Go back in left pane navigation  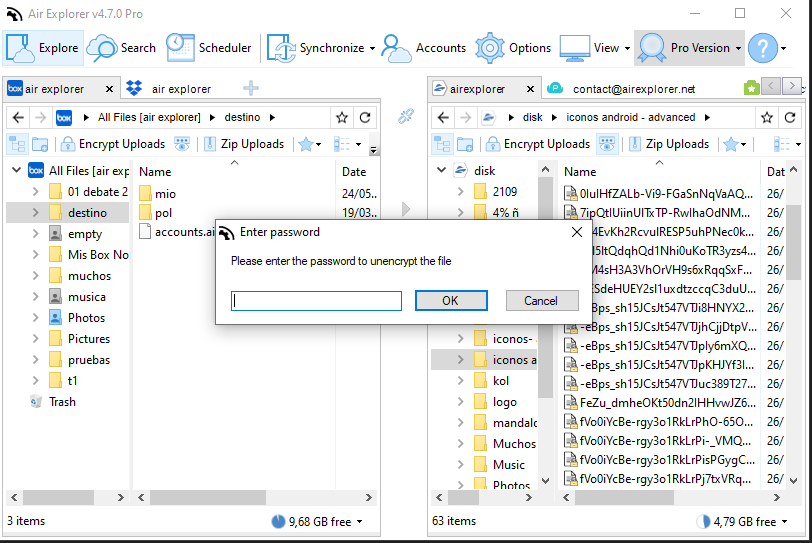tap(18, 118)
